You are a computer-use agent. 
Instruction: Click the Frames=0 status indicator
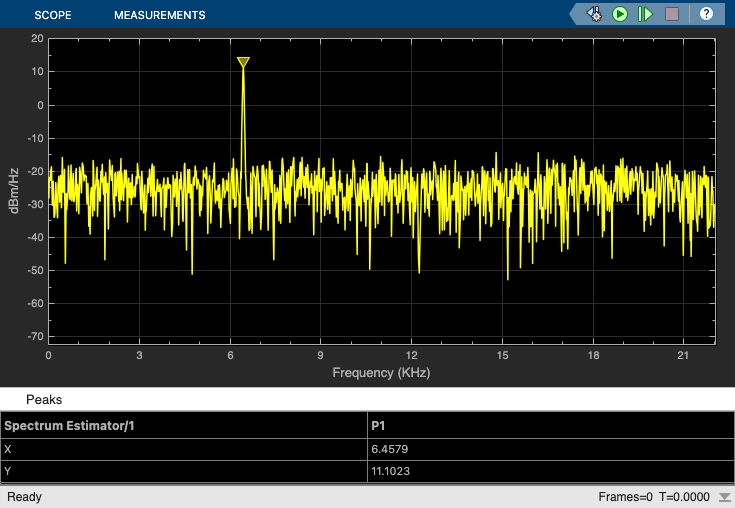(625, 497)
